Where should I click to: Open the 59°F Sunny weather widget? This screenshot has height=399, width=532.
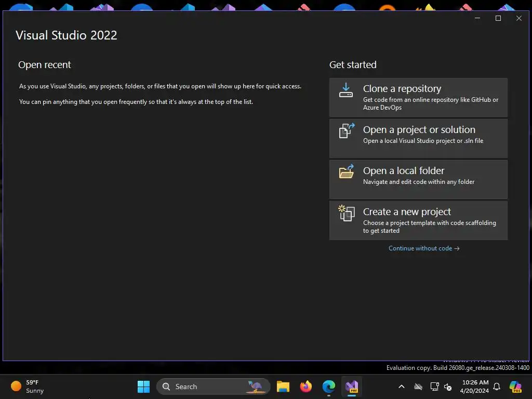(x=28, y=387)
